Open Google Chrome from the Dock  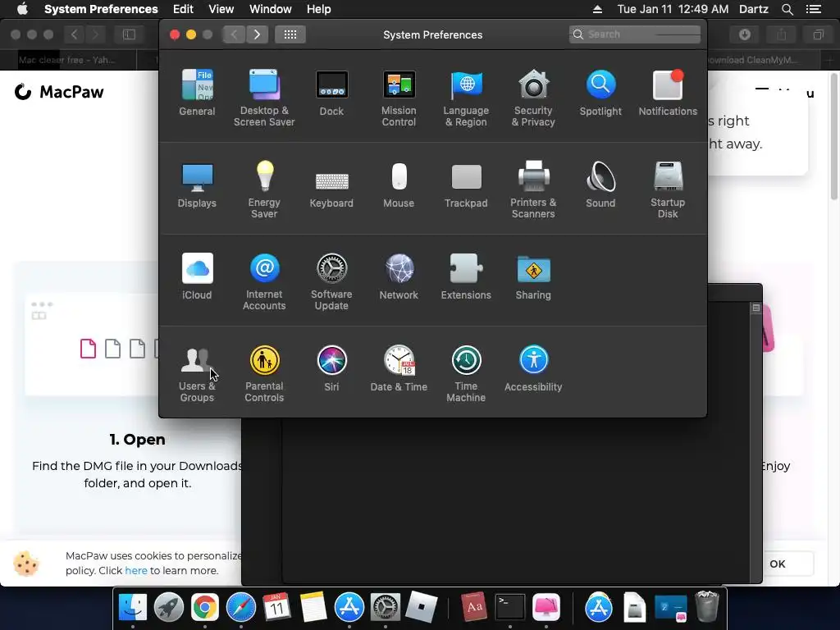(x=204, y=607)
